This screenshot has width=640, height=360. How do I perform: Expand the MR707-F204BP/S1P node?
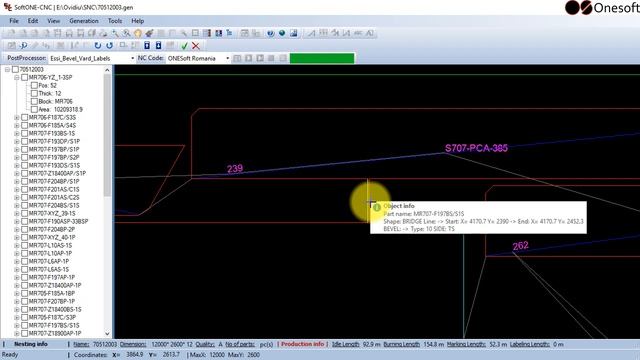[17, 181]
